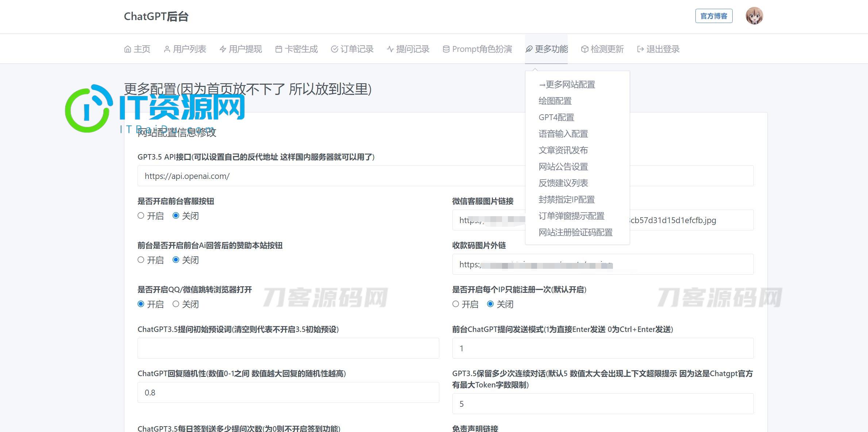The width and height of the screenshot is (868, 432).
Task: Enable 开启 for 前台客服按钮
Action: click(141, 215)
